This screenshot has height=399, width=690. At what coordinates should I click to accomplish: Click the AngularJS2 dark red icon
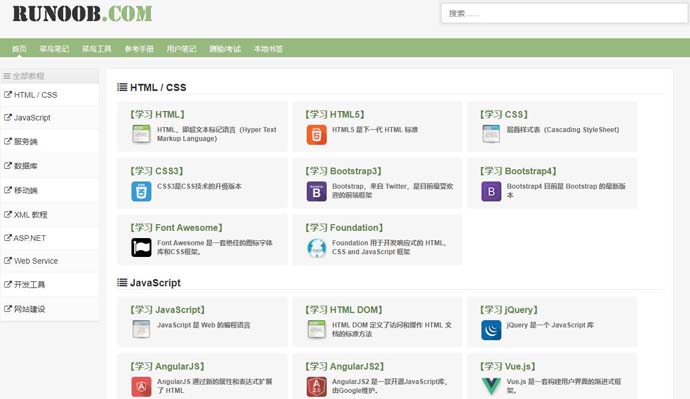pos(316,387)
